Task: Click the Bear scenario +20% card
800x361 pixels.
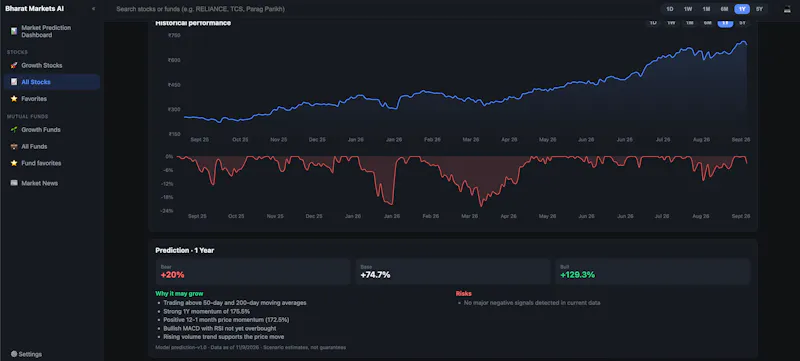Action: pos(253,271)
